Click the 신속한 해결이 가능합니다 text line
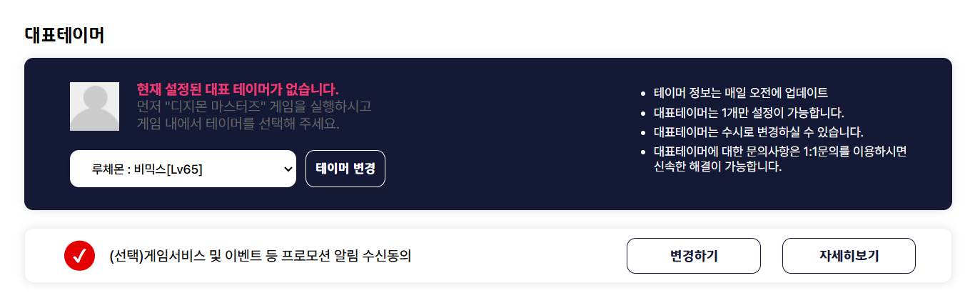This screenshot has width=980, height=298. (x=718, y=167)
